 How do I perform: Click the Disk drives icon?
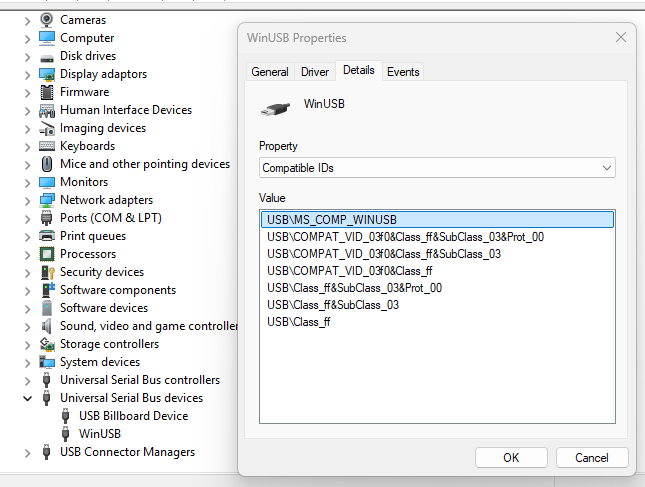pos(46,56)
